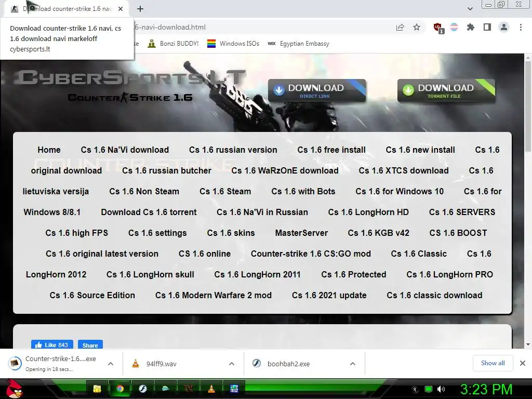532x399 pixels.
Task: Open the Flash player taskbar icon
Action: (x=143, y=389)
